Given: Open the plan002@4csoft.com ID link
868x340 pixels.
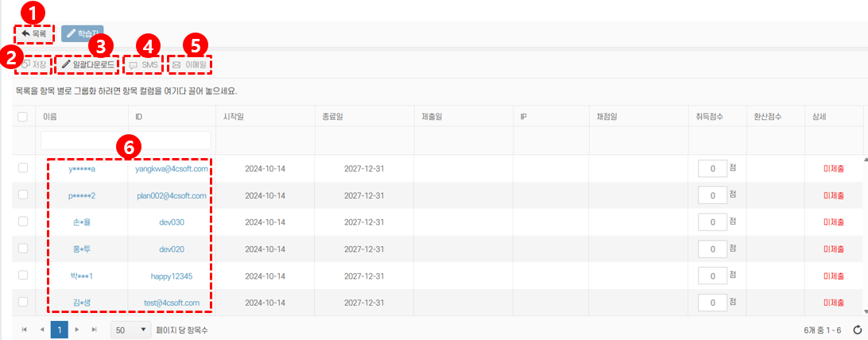Looking at the screenshot, I should coord(172,195).
